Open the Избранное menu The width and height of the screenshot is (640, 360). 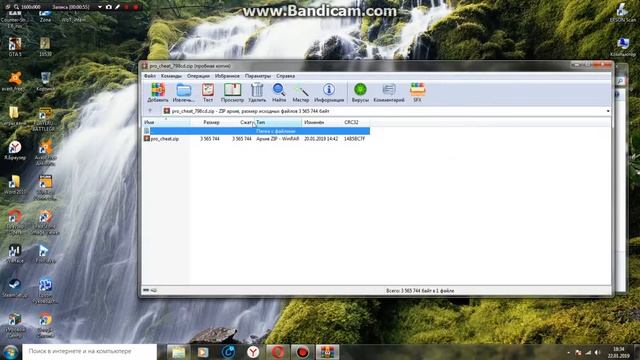[x=227, y=76]
